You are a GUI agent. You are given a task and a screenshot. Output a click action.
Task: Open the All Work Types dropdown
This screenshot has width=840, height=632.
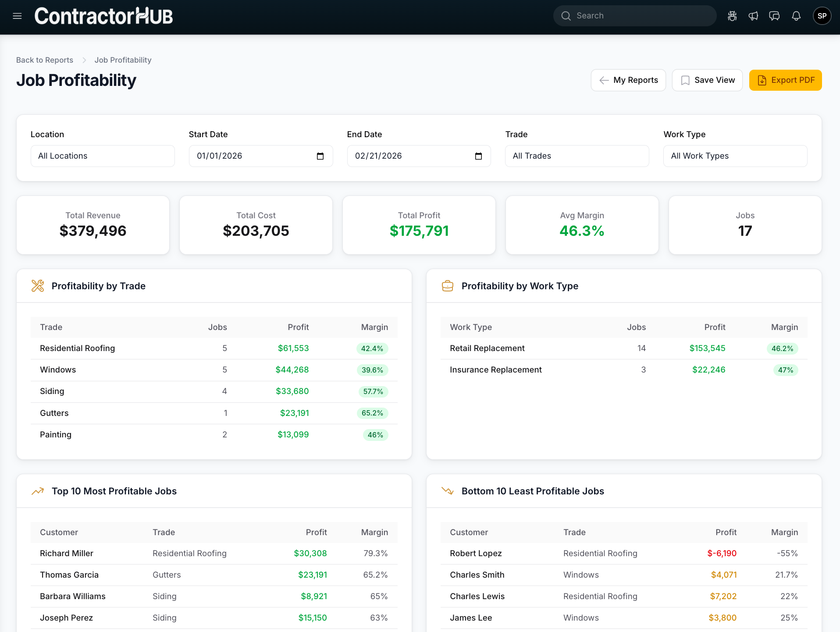click(x=735, y=156)
